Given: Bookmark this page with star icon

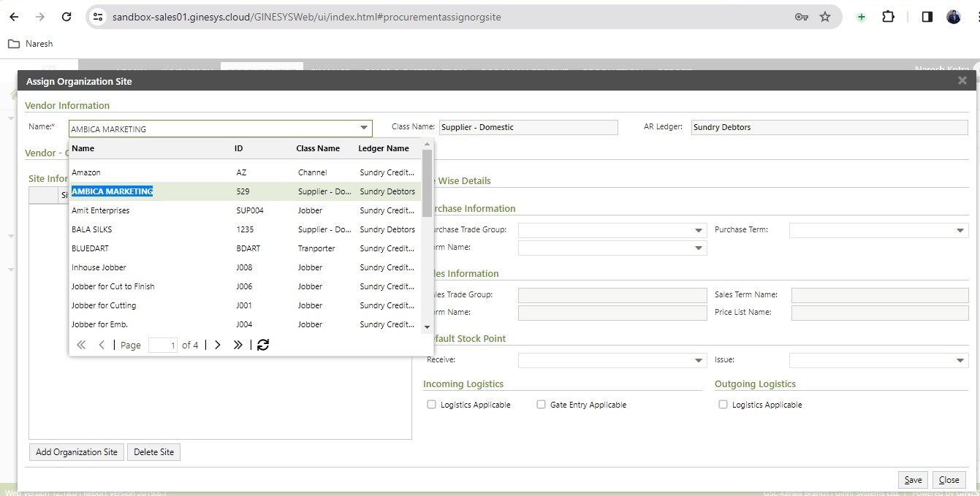Looking at the screenshot, I should tap(825, 17).
